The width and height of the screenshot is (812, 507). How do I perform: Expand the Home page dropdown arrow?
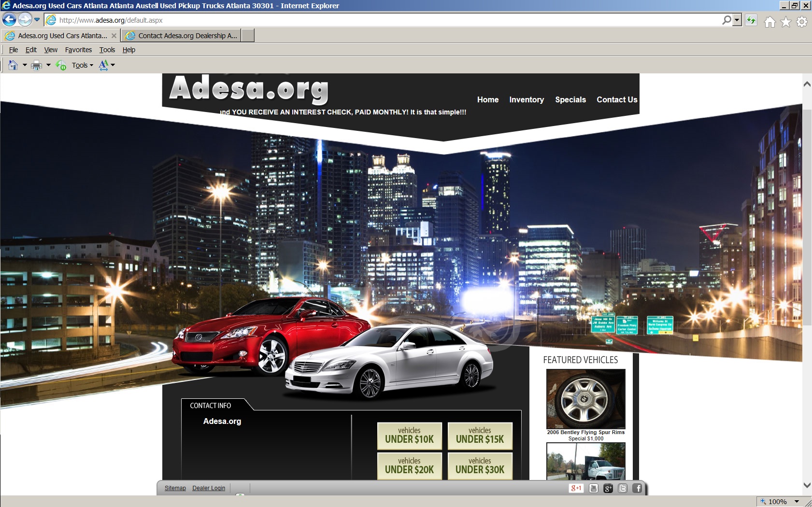click(x=25, y=65)
